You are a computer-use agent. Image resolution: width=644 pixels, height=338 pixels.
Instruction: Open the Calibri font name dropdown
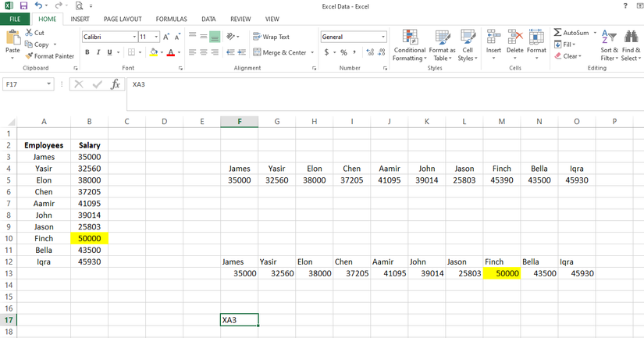(134, 37)
